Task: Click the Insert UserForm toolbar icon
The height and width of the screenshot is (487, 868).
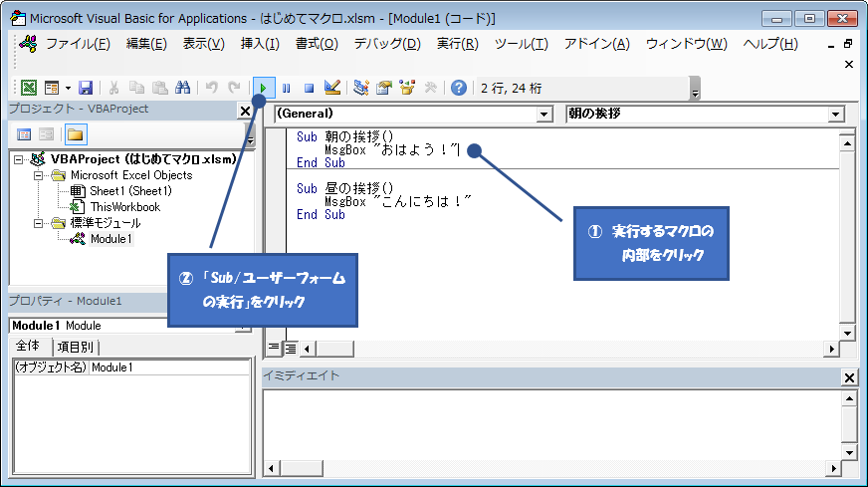Action: tap(52, 88)
